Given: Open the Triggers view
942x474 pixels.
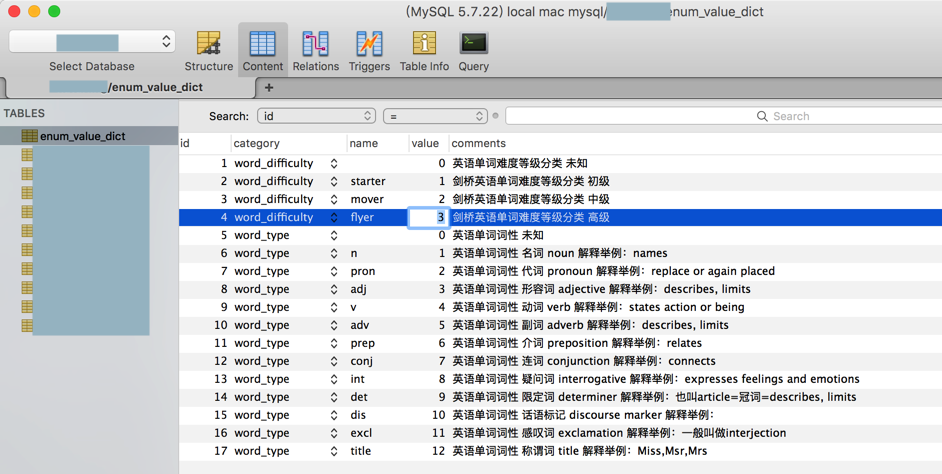Looking at the screenshot, I should (x=369, y=51).
